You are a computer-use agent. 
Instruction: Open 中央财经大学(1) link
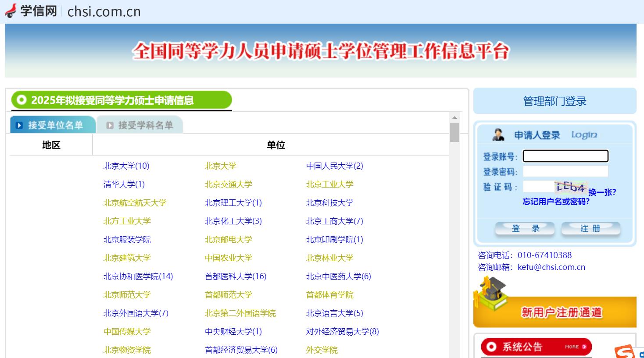233,332
